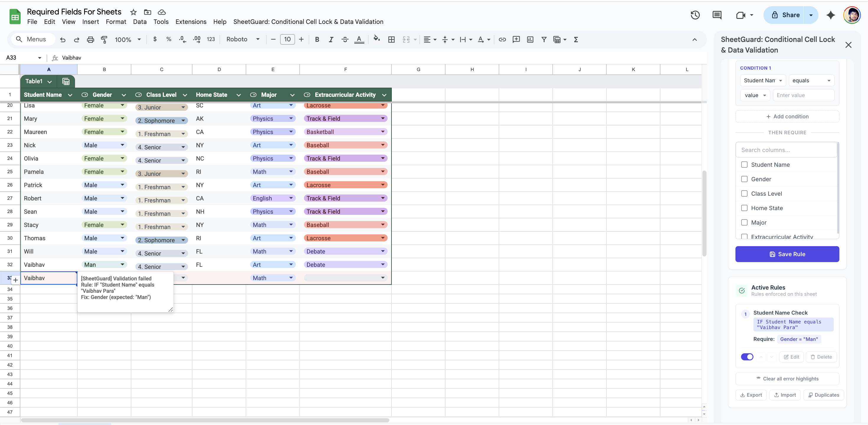Insert link using the toolbar icon
The image size is (868, 425).
[x=502, y=40]
